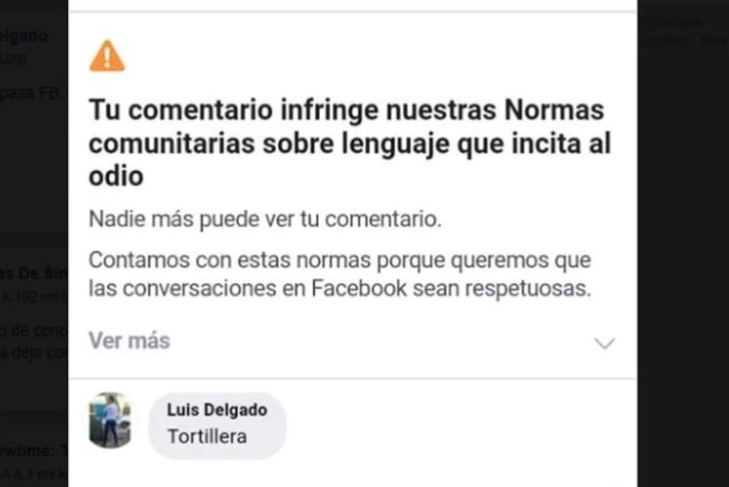The height and width of the screenshot is (487, 729).
Task: Open Luis Delgado's profile picture
Action: 109,420
